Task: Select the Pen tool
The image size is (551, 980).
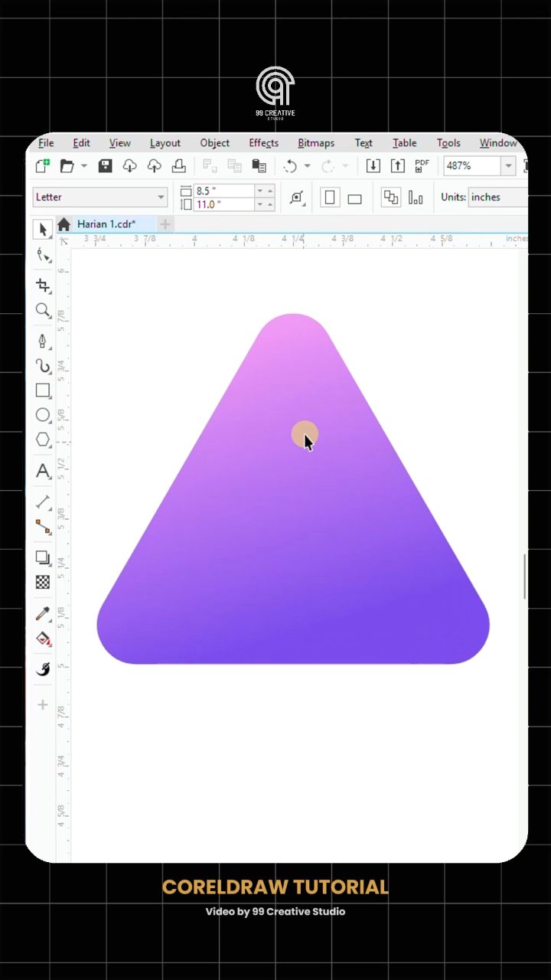Action: 43,341
